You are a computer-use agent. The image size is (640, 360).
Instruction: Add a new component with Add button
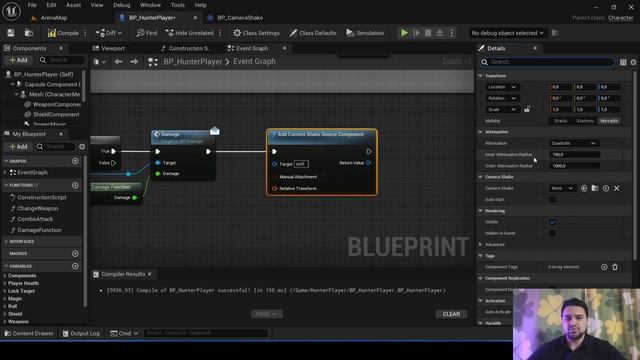pyautogui.click(x=18, y=60)
